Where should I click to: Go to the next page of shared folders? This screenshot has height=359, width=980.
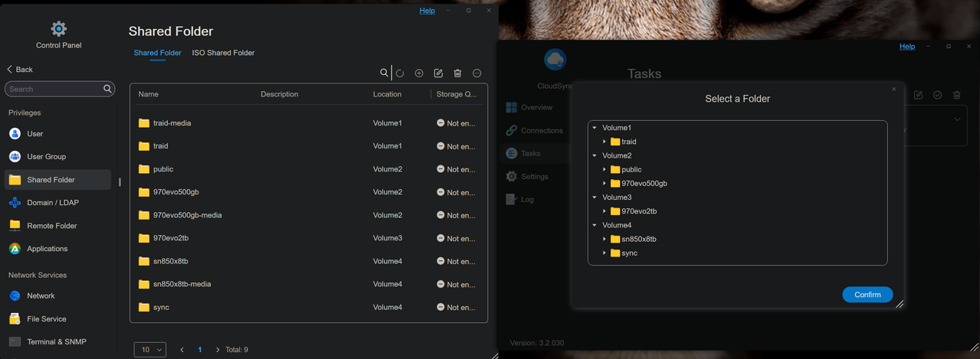click(x=218, y=350)
